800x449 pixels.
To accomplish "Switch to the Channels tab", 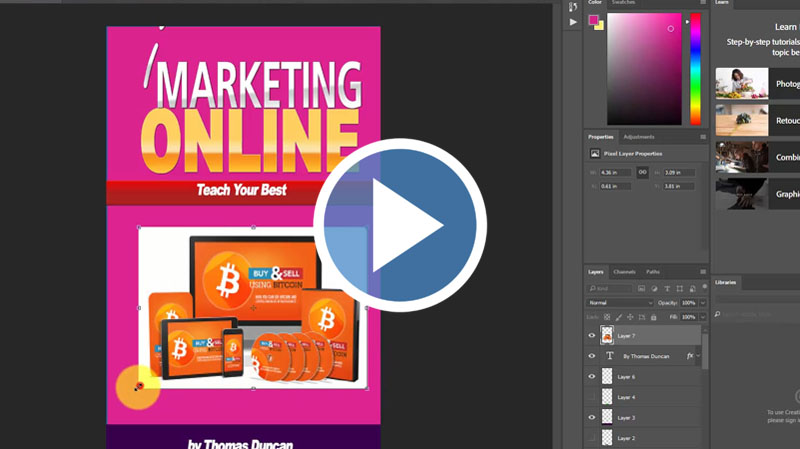I will [624, 272].
